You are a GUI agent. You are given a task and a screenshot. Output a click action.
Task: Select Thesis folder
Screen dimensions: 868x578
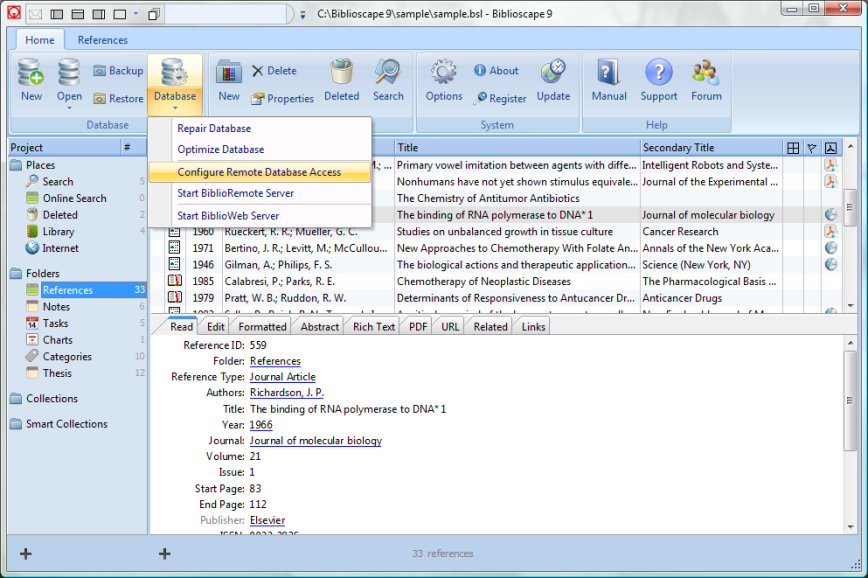coord(57,373)
